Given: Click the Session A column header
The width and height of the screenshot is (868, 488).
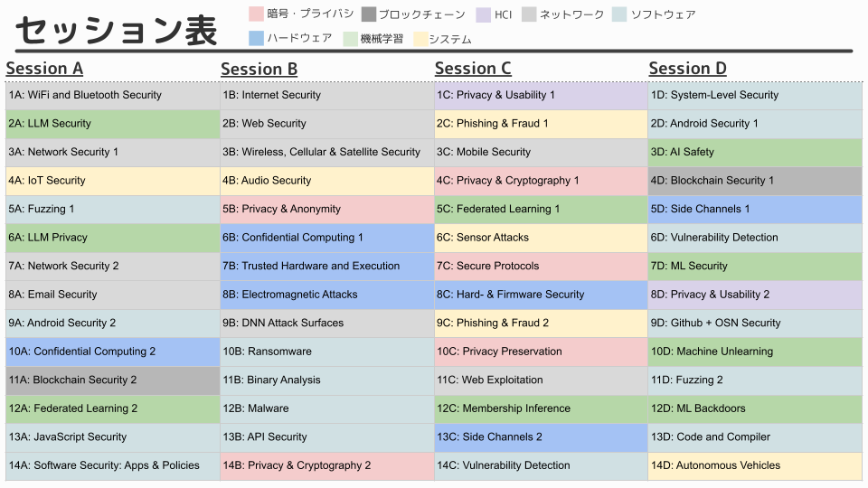Looking at the screenshot, I should [44, 69].
